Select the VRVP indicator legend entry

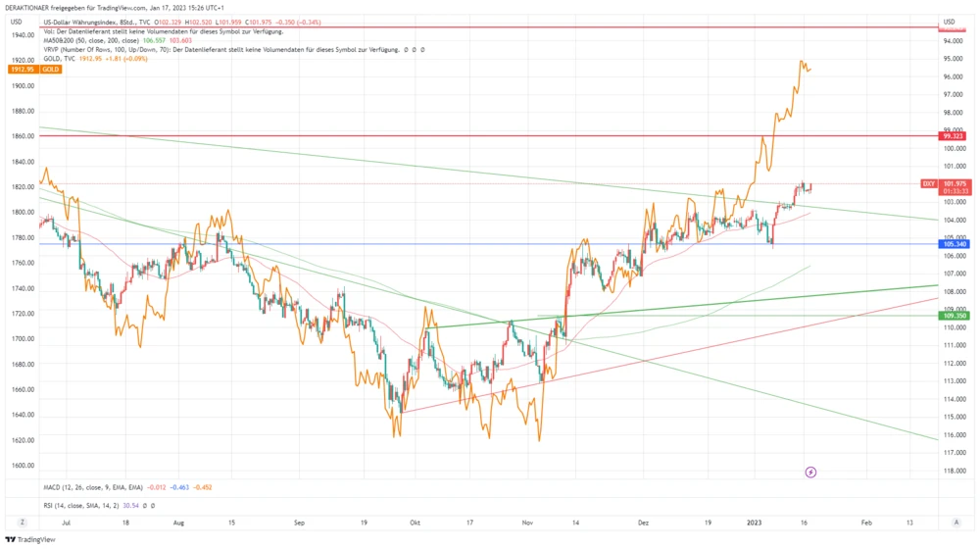tap(234, 49)
